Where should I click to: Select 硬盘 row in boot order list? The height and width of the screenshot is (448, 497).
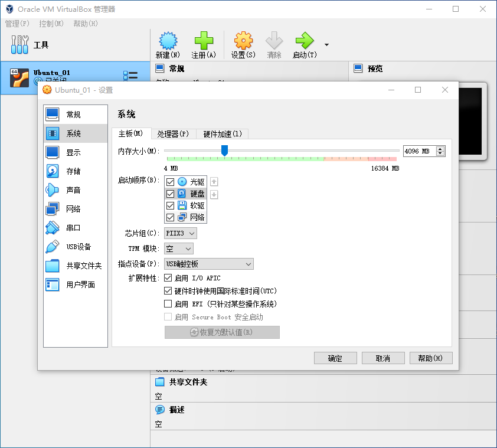pyautogui.click(x=186, y=194)
